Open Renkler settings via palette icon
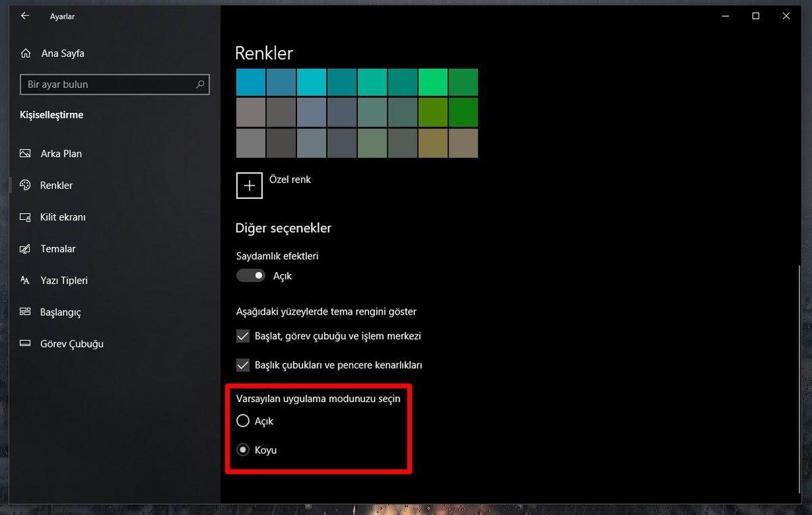 [x=26, y=185]
